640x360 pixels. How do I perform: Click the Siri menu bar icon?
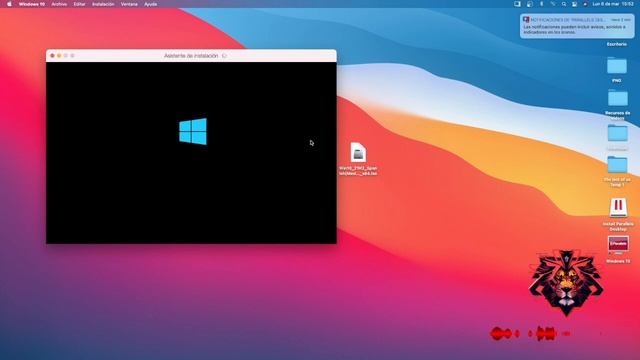point(585,4)
